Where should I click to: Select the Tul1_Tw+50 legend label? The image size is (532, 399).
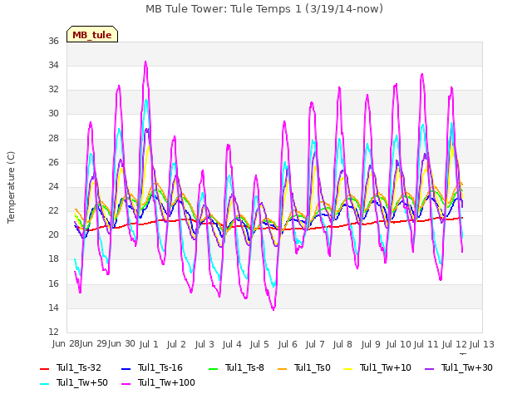82,382
